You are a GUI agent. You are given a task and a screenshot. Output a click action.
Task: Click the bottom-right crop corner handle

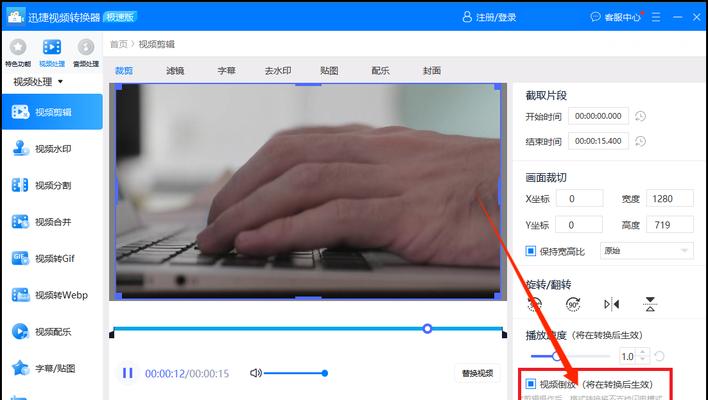coord(497,296)
